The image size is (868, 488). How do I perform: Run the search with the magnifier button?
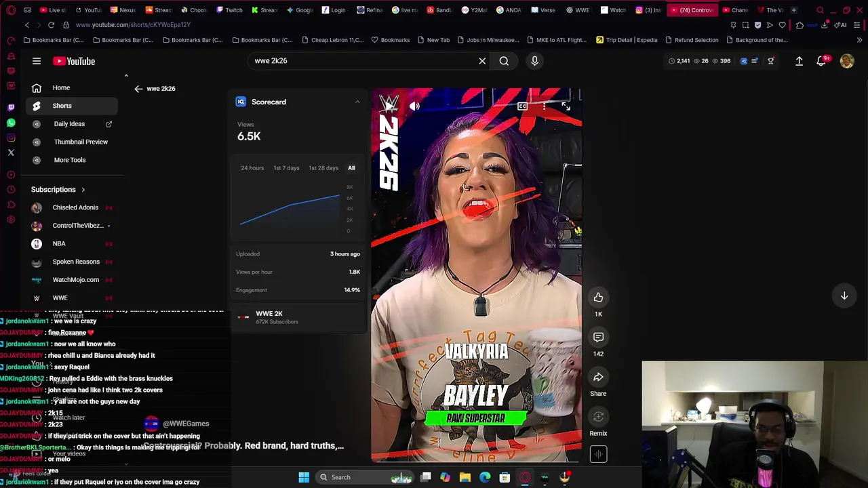pyautogui.click(x=504, y=61)
